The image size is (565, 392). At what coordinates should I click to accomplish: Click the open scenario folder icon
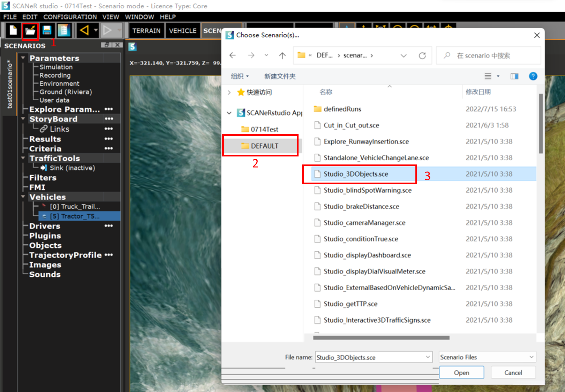click(x=30, y=31)
